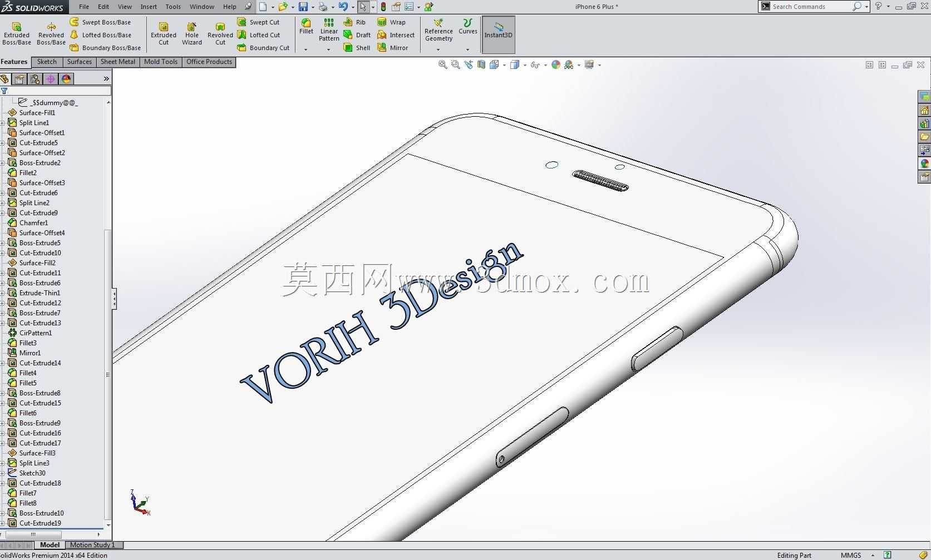
Task: Open the DimXpertManager tab icon
Action: (51, 79)
